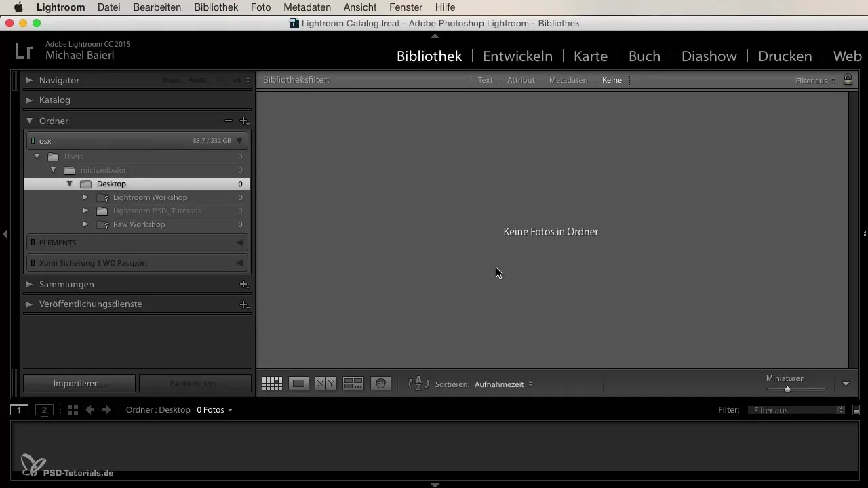The width and height of the screenshot is (868, 488).
Task: Open Sortieren Aufnahmezeit dropdown
Action: (503, 384)
